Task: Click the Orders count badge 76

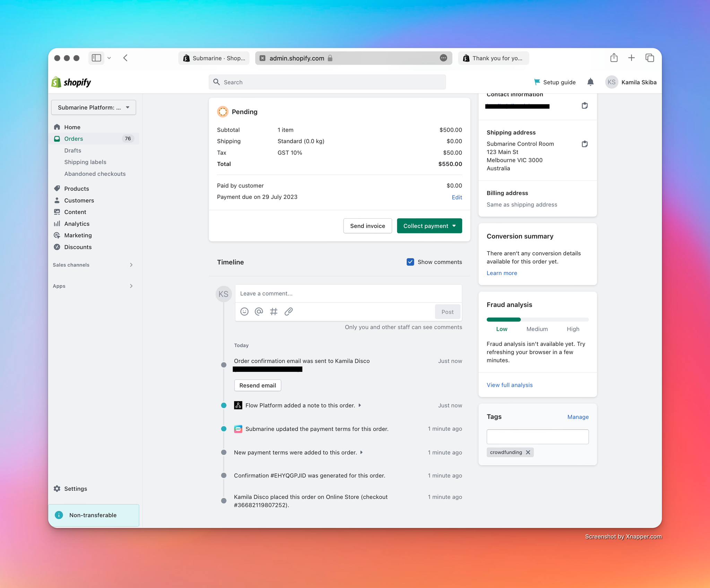Action: (128, 139)
